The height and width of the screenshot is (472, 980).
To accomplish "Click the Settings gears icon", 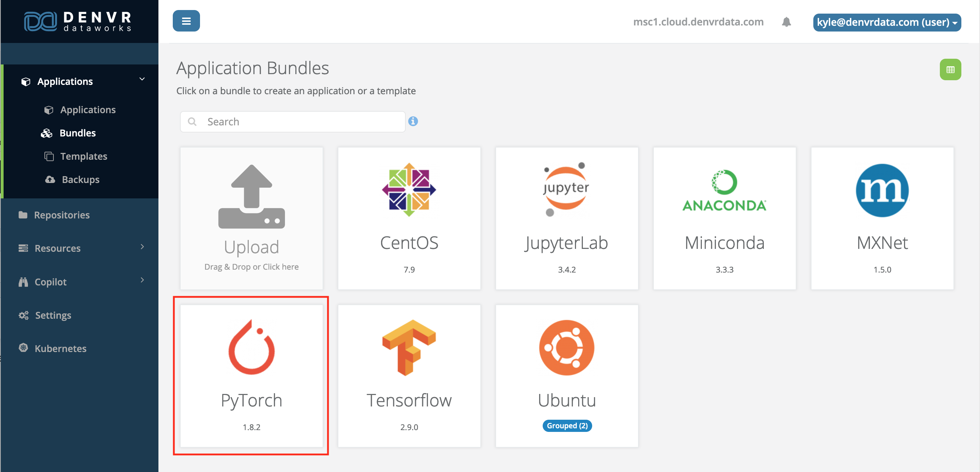I will [24, 315].
